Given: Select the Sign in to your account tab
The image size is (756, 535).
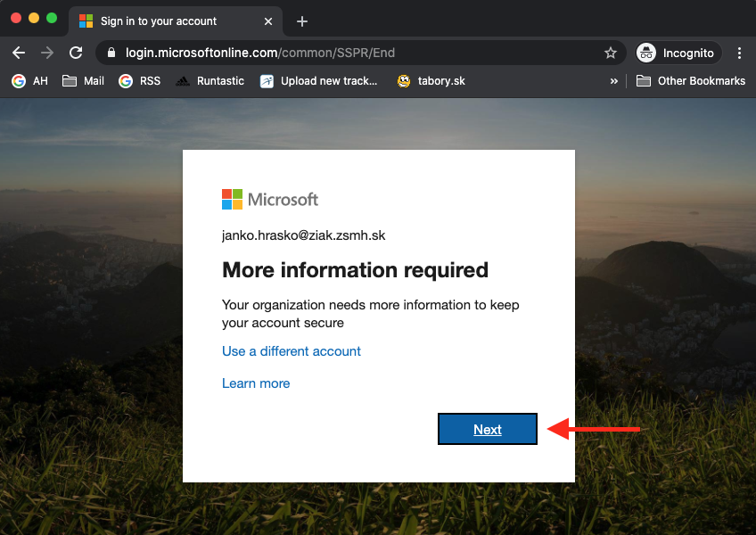Looking at the screenshot, I should (160, 21).
